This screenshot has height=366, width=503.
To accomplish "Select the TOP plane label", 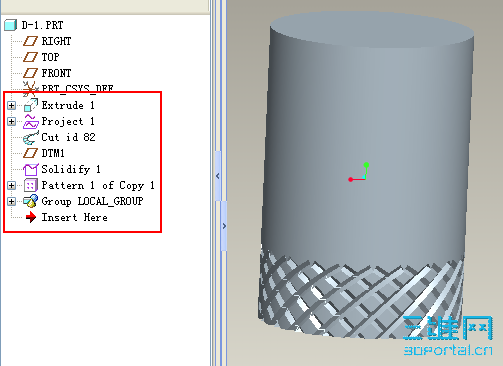I will pos(50,57).
